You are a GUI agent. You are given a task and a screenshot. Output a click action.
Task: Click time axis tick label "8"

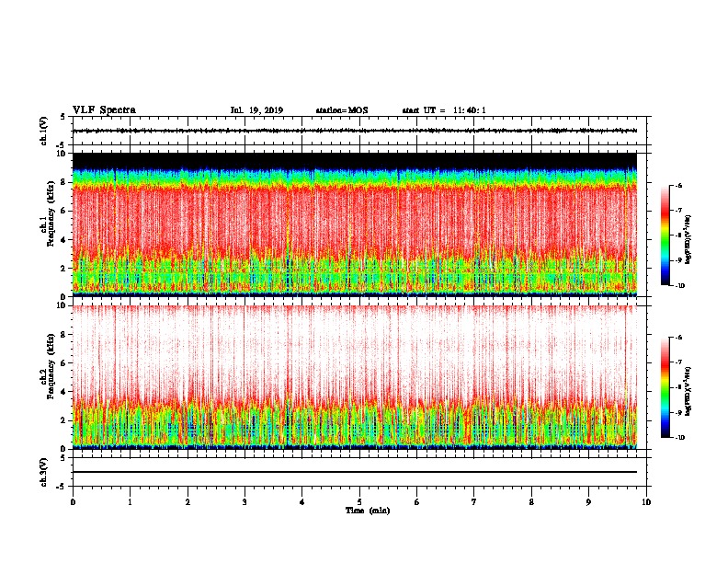point(531,502)
